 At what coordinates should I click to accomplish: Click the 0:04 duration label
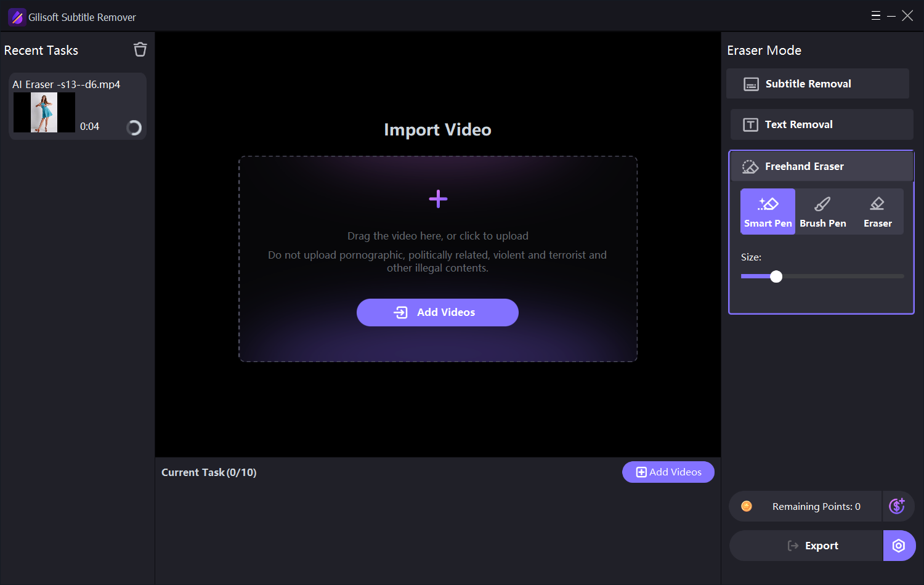pyautogui.click(x=89, y=126)
